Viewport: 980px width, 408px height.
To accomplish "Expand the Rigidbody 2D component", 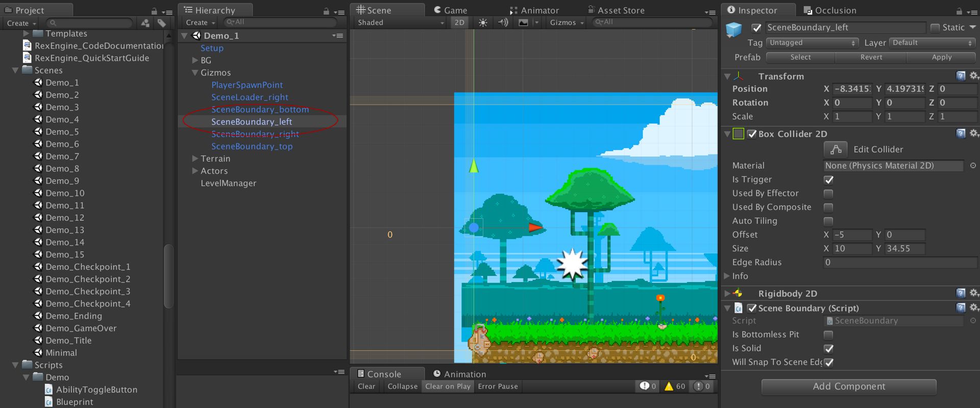I will (727, 294).
